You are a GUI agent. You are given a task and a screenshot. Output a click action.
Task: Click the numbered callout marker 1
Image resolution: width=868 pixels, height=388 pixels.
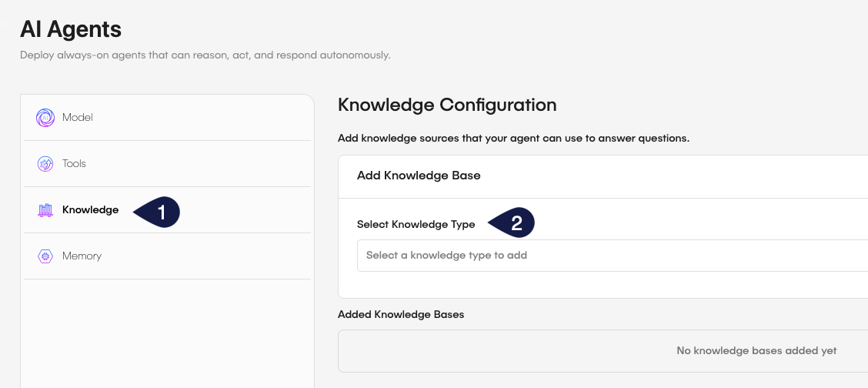pyautogui.click(x=159, y=212)
